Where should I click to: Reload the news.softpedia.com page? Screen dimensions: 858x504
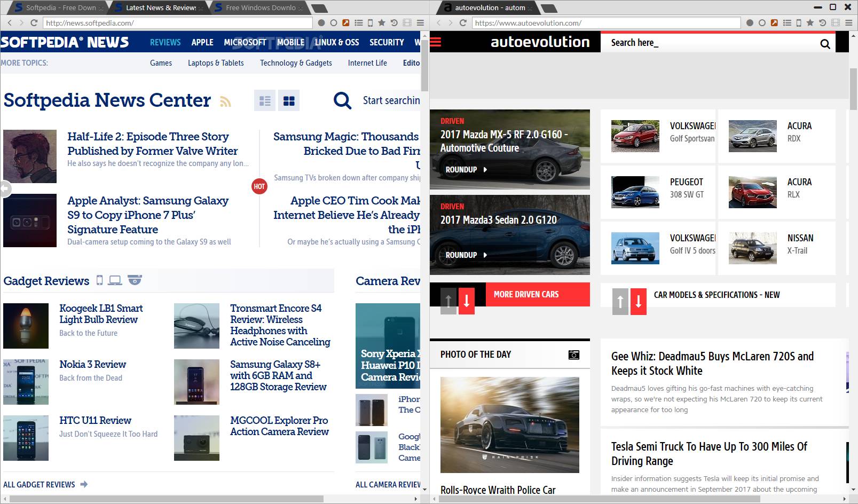click(34, 23)
